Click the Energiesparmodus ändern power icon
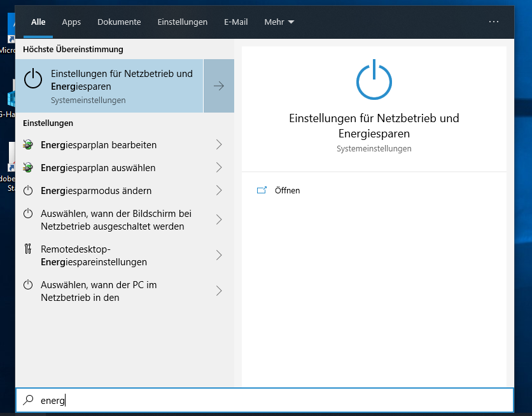This screenshot has width=532, height=416. [x=28, y=191]
